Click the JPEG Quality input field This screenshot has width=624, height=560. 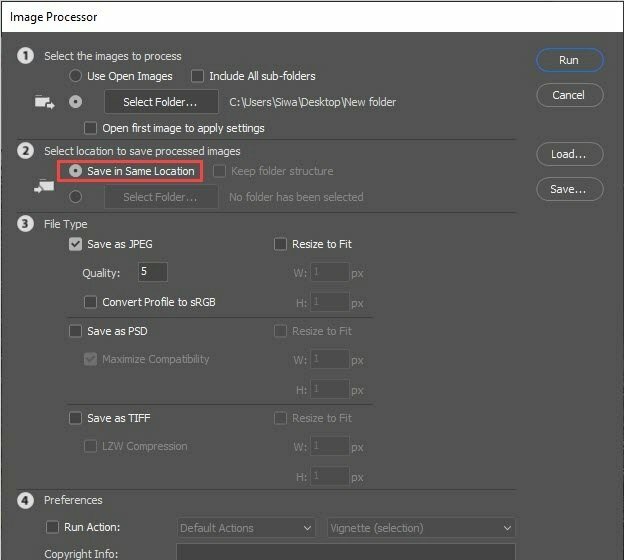pos(153,272)
